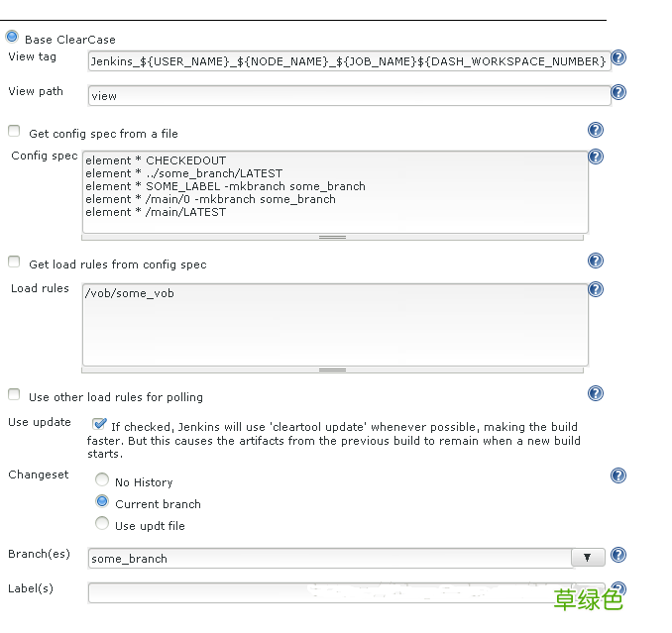Open help for Config spec textarea
The height and width of the screenshot is (633, 672).
tap(596, 157)
